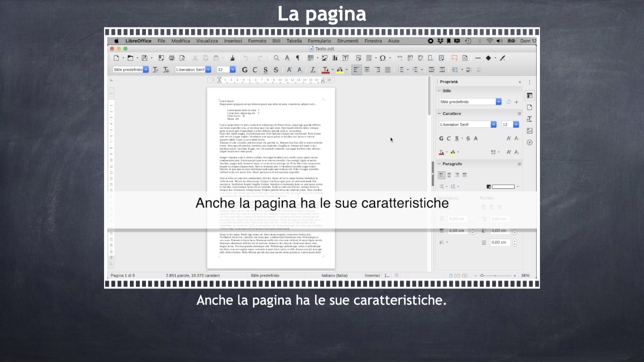The height and width of the screenshot is (362, 644).
Task: Open the Liberation Serif font dropdown in toolbar
Action: click(x=208, y=70)
